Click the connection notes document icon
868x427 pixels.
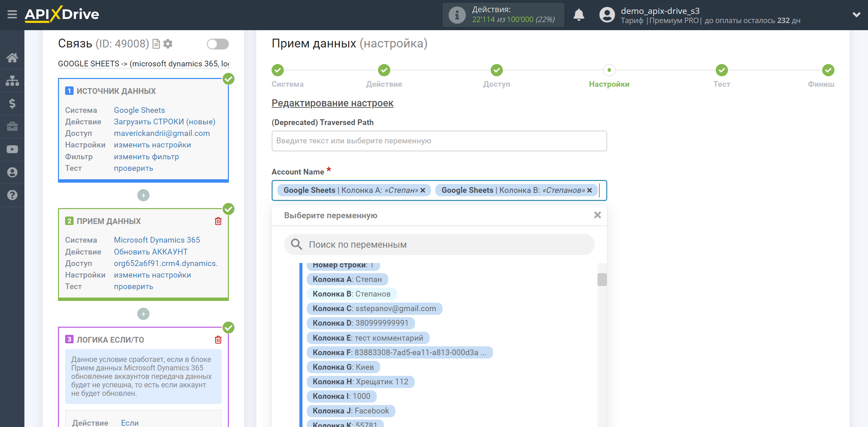(x=156, y=44)
